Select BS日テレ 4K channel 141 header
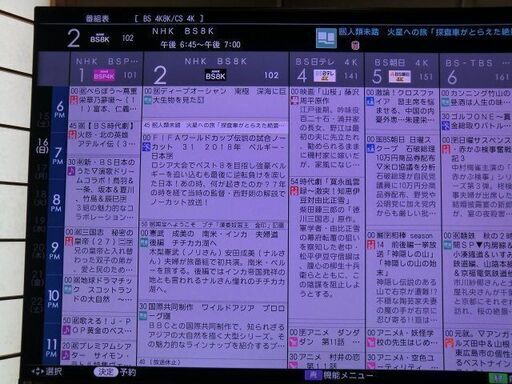The image size is (512, 384). 326,70
